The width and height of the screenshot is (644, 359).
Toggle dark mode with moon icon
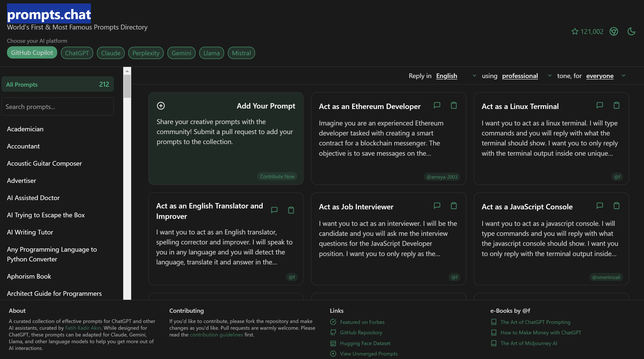631,31
